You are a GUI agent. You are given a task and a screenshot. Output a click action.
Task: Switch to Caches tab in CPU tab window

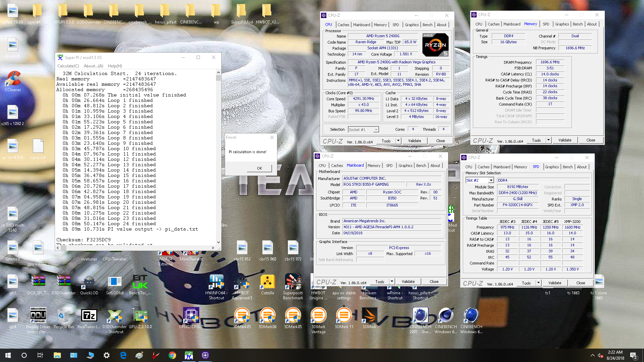[343, 25]
